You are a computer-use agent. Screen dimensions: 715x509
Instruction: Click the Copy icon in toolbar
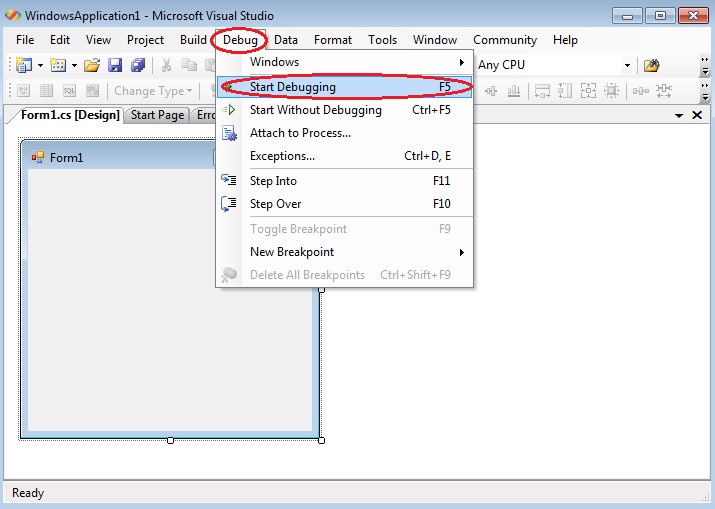tap(189, 65)
